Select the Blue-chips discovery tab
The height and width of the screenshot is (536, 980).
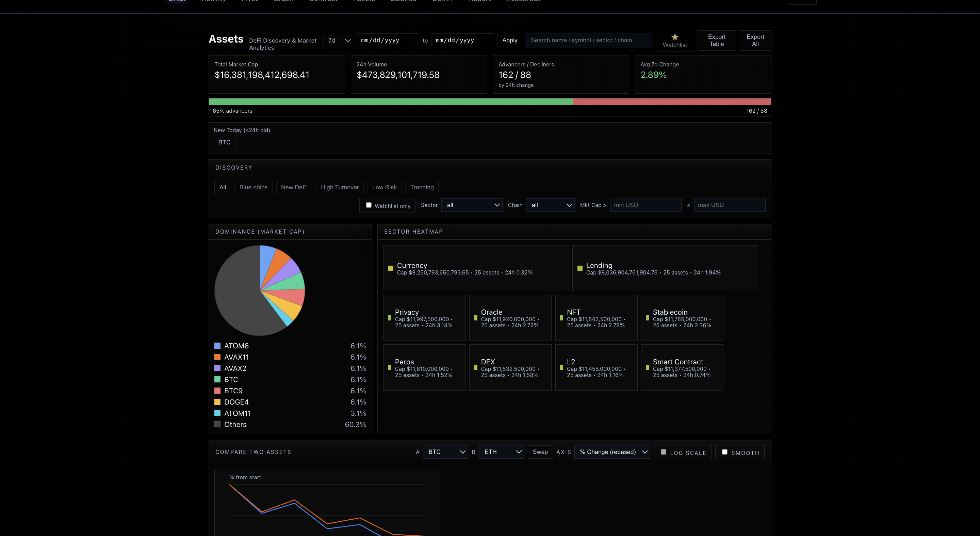254,187
